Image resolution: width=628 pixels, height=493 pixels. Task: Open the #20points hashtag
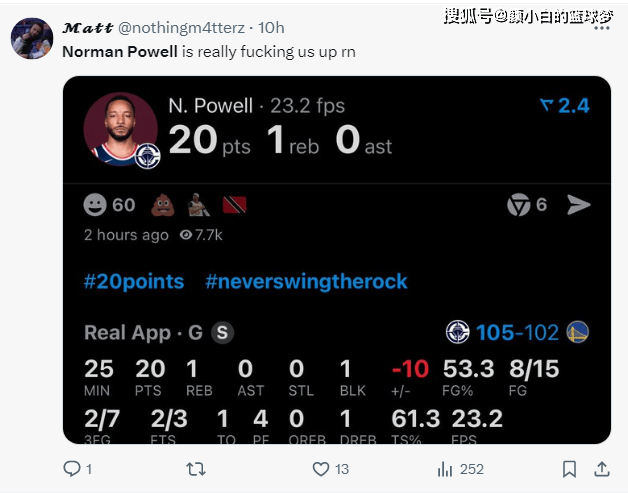(134, 282)
